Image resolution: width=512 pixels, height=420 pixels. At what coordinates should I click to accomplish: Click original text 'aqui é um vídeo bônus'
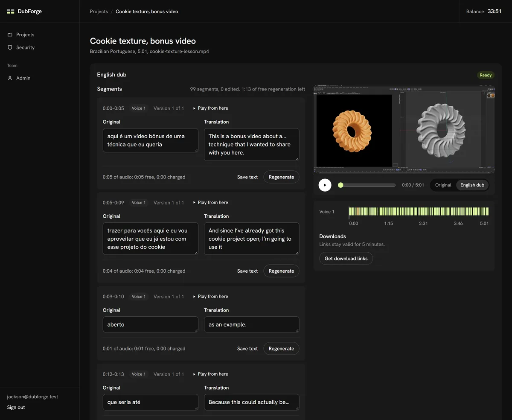point(150,140)
